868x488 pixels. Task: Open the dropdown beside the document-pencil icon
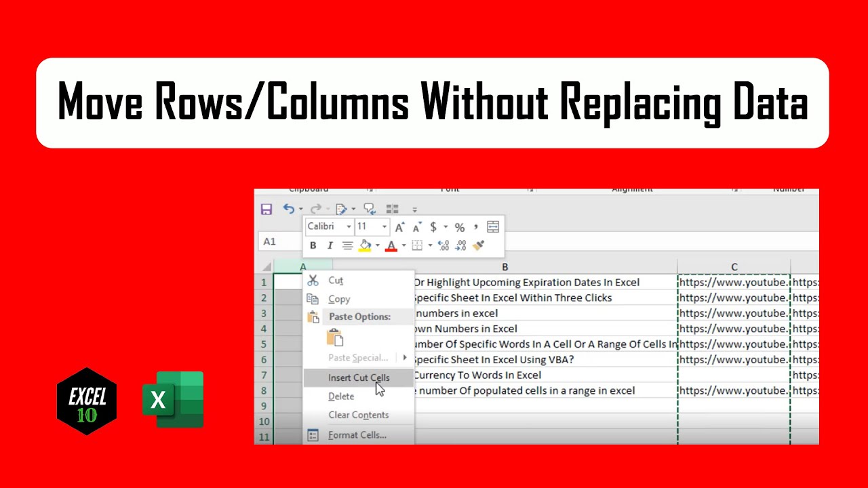(353, 209)
